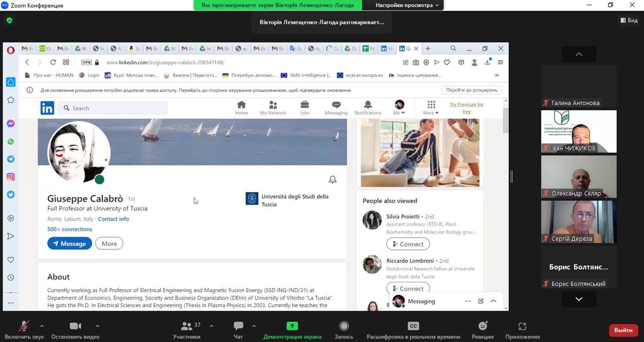
Task: Compose new message in Messaging overlay
Action: tap(481, 301)
